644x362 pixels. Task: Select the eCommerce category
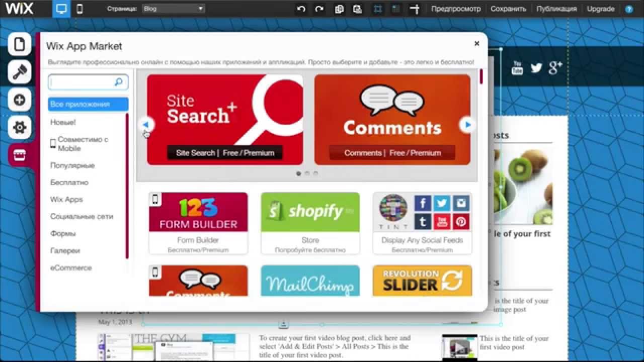click(71, 268)
